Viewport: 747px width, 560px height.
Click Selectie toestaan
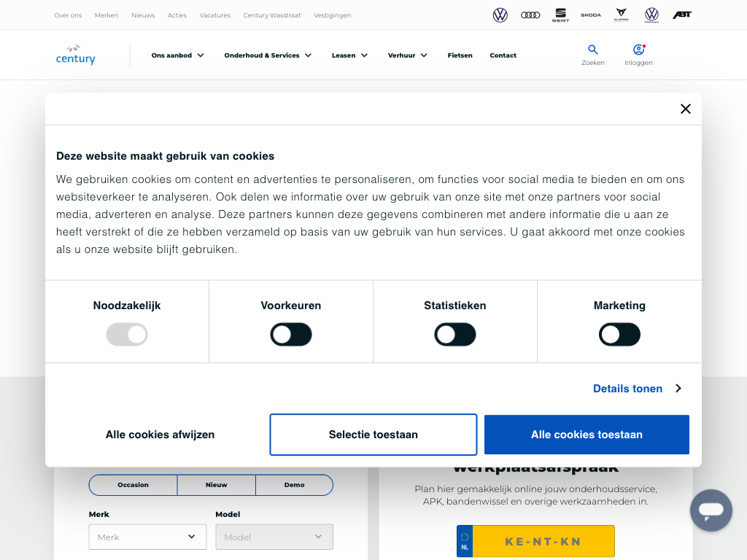click(x=373, y=435)
